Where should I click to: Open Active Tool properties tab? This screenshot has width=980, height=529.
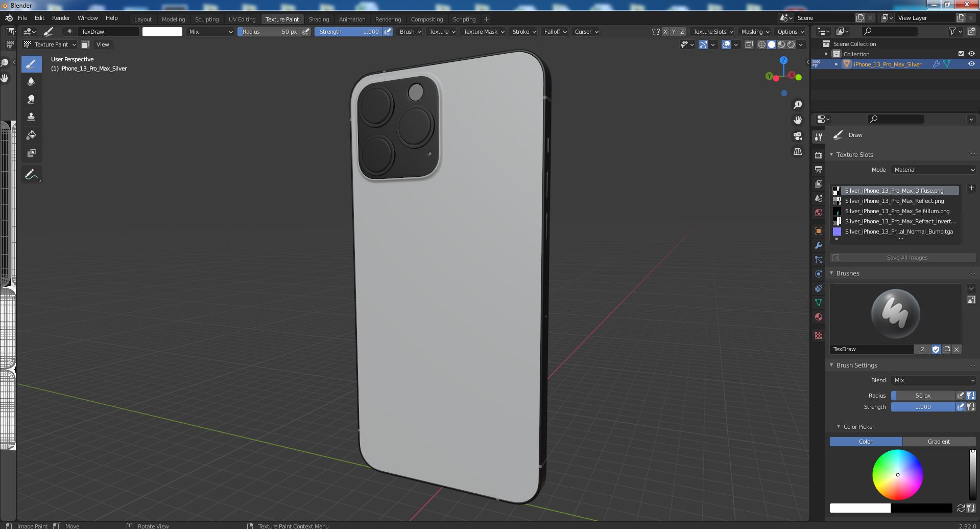[819, 137]
